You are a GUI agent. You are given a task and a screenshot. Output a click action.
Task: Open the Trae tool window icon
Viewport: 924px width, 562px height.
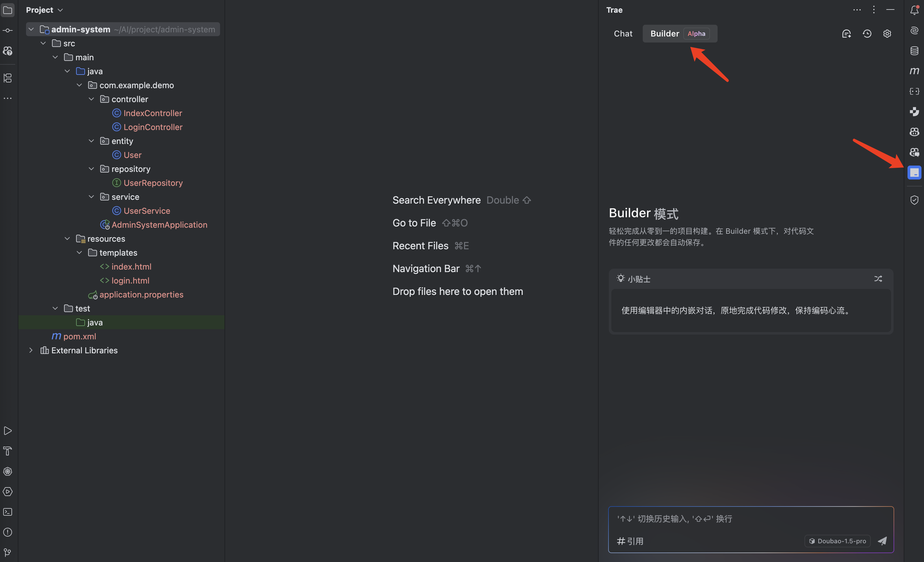[914, 173]
